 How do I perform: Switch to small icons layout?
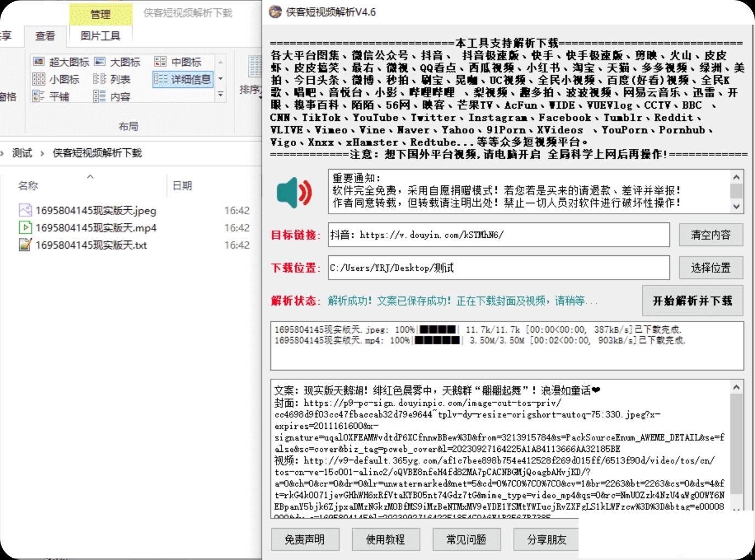(57, 80)
